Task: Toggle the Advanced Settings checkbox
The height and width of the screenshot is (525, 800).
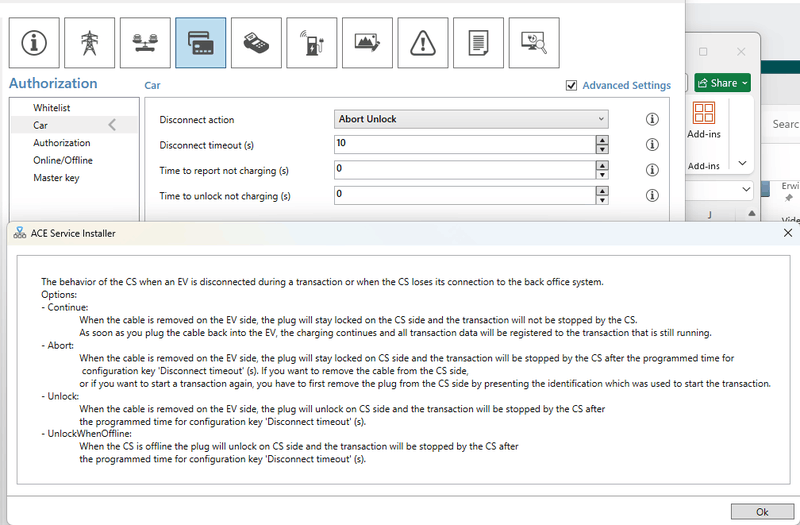Action: tap(571, 85)
